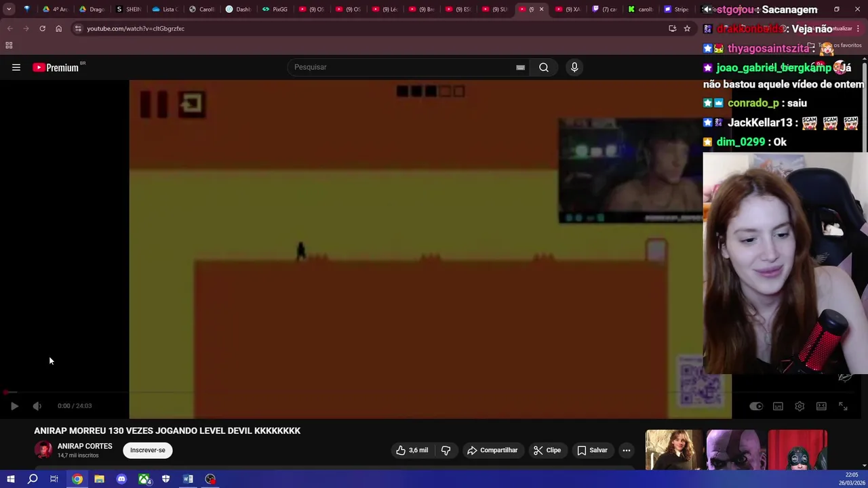Viewport: 868px width, 488px height.
Task: Go to the browser home page icon
Action: 58,28
